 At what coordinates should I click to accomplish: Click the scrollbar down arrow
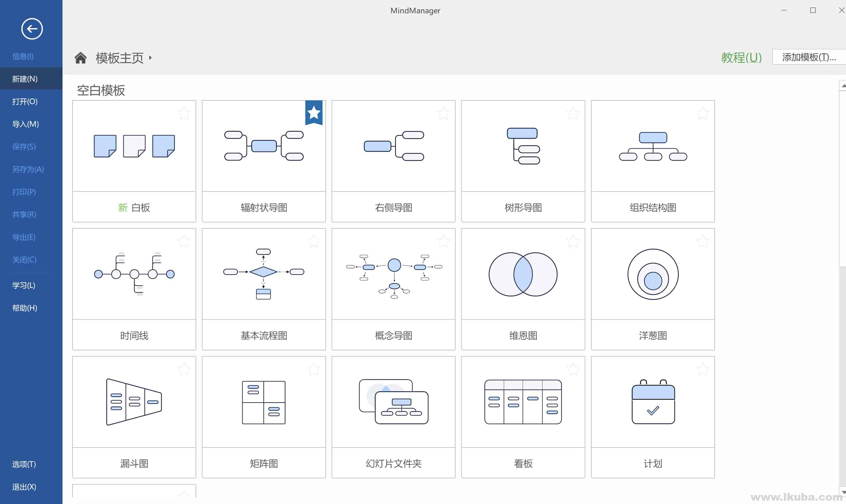[843, 492]
